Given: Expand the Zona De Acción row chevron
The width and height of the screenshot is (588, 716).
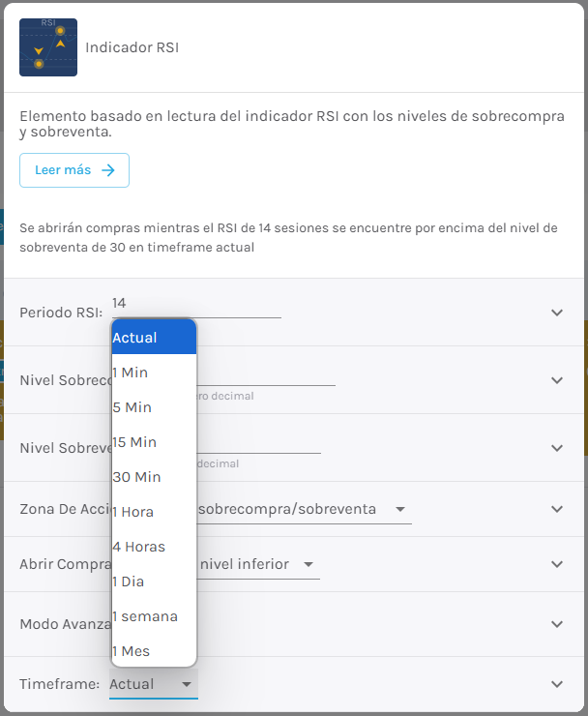Looking at the screenshot, I should (557, 509).
